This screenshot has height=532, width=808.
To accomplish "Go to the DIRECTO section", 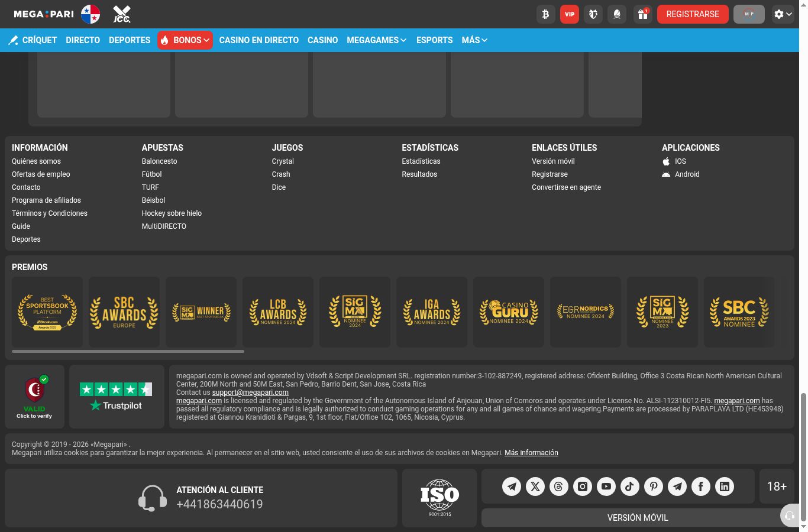I will (x=83, y=40).
